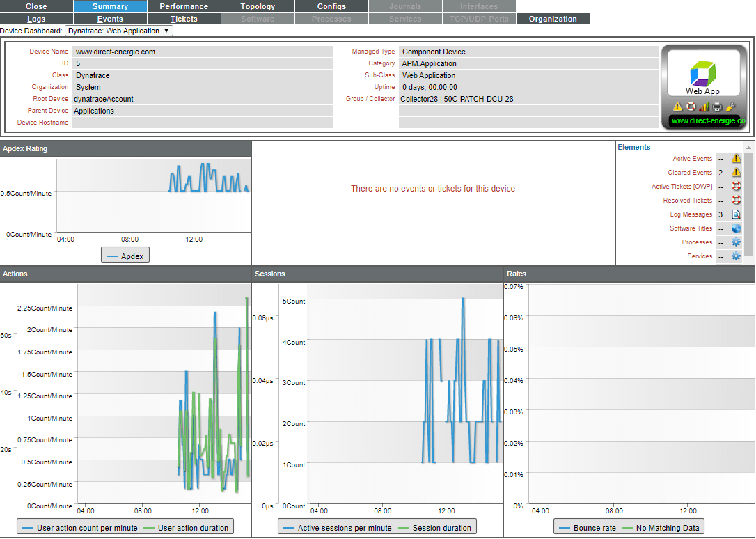
Task: Click the Processes gear icon
Action: [x=736, y=242]
